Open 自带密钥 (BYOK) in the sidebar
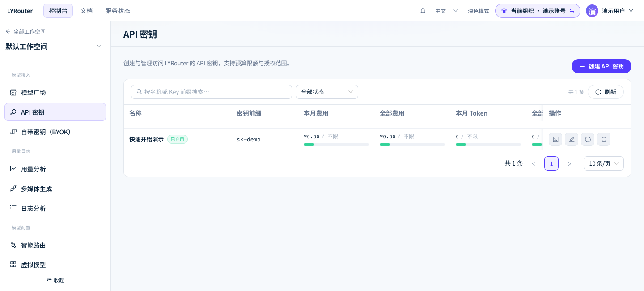The image size is (644, 291). (x=55, y=132)
